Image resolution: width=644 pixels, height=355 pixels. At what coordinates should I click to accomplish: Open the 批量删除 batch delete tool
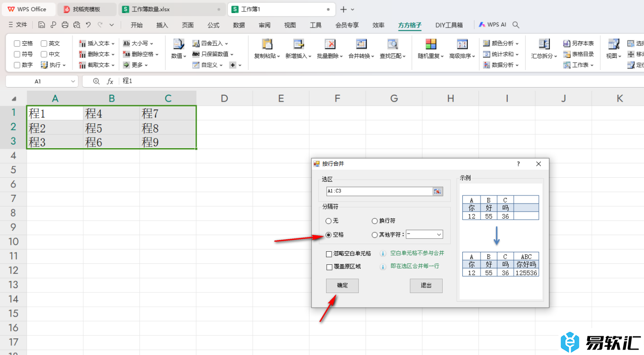click(x=330, y=45)
